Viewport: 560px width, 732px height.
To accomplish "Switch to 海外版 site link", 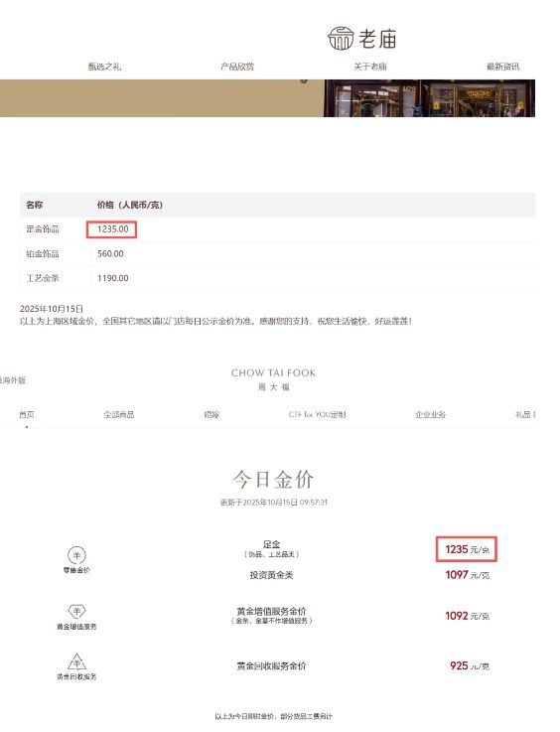I will click(x=13, y=380).
